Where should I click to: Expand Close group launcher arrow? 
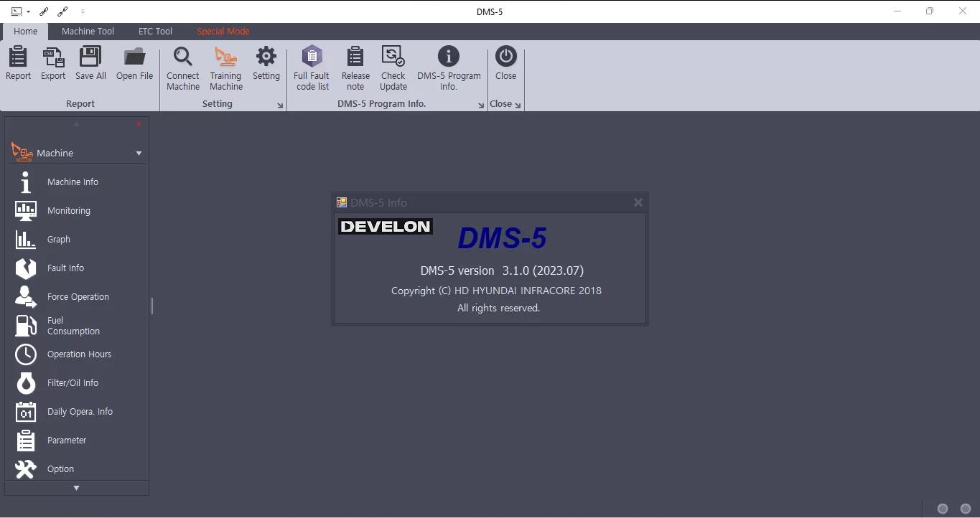pos(518,105)
